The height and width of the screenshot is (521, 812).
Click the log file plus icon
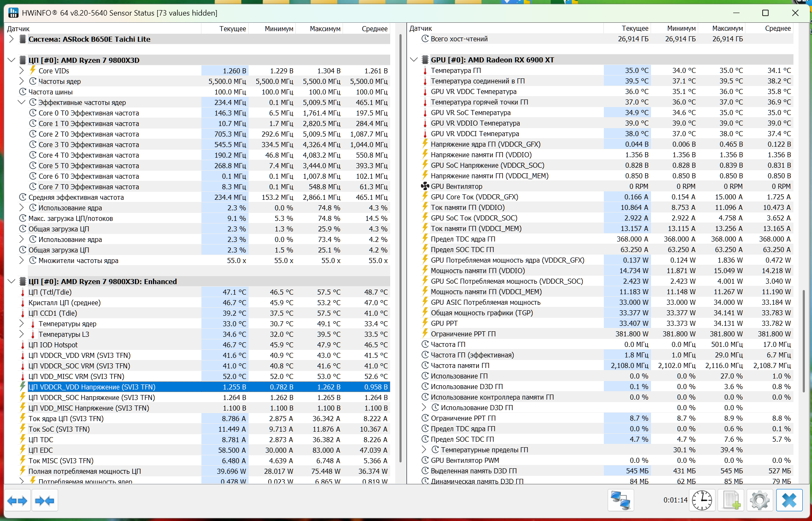click(x=732, y=501)
